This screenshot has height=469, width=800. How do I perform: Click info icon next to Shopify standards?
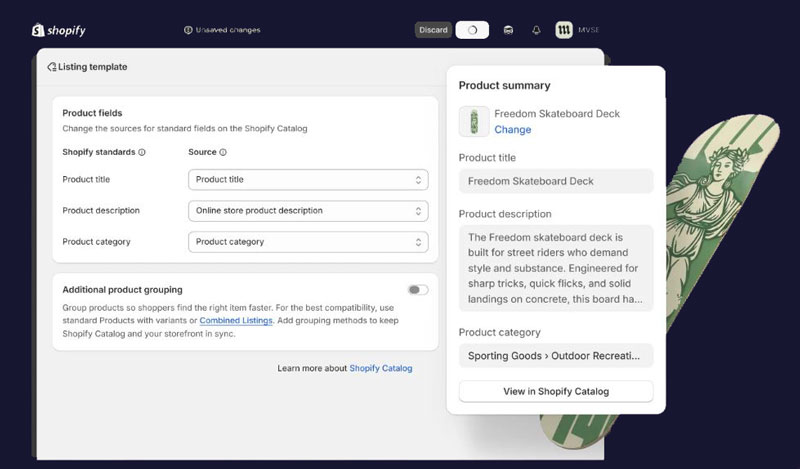coord(142,153)
